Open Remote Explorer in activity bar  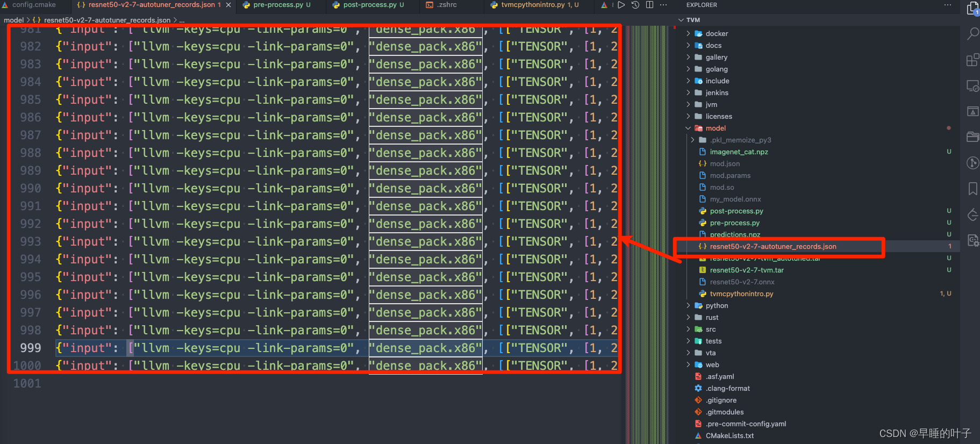point(972,85)
